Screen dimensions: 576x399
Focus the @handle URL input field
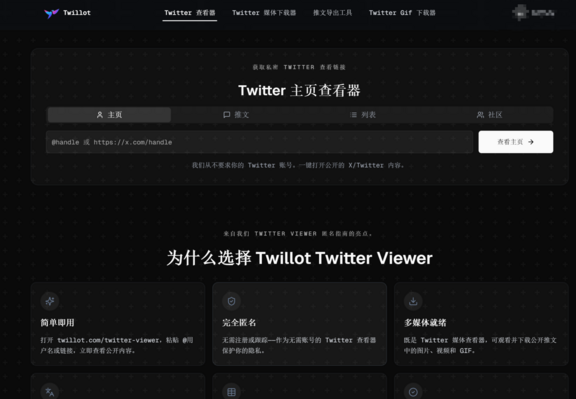259,142
